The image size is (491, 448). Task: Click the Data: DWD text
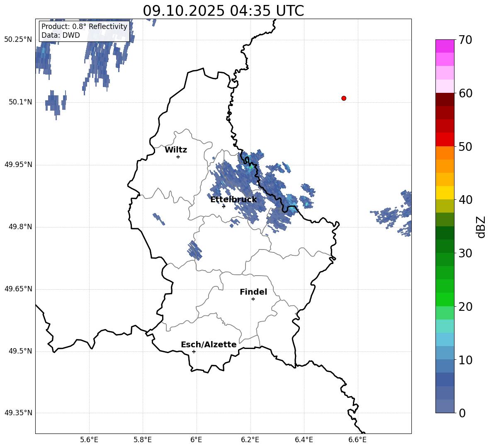(61, 35)
